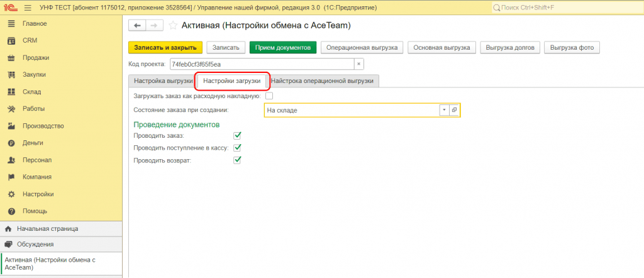Open the Деньги sidebar section
Image resolution: width=644 pixels, height=278 pixels.
33,143
